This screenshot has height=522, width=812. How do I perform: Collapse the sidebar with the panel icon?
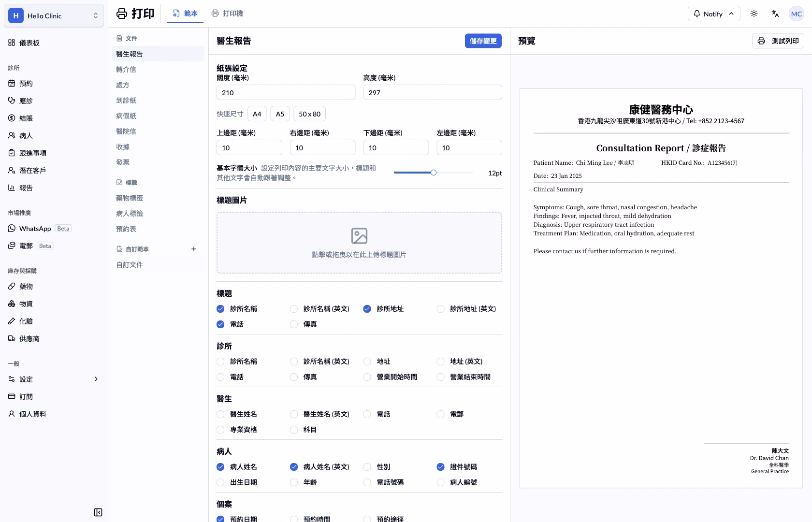(x=98, y=512)
